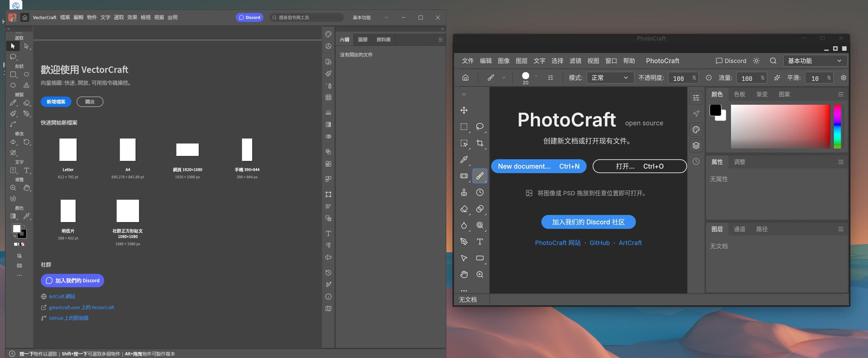Choose the Type tool in PhotoCraft

[479, 241]
